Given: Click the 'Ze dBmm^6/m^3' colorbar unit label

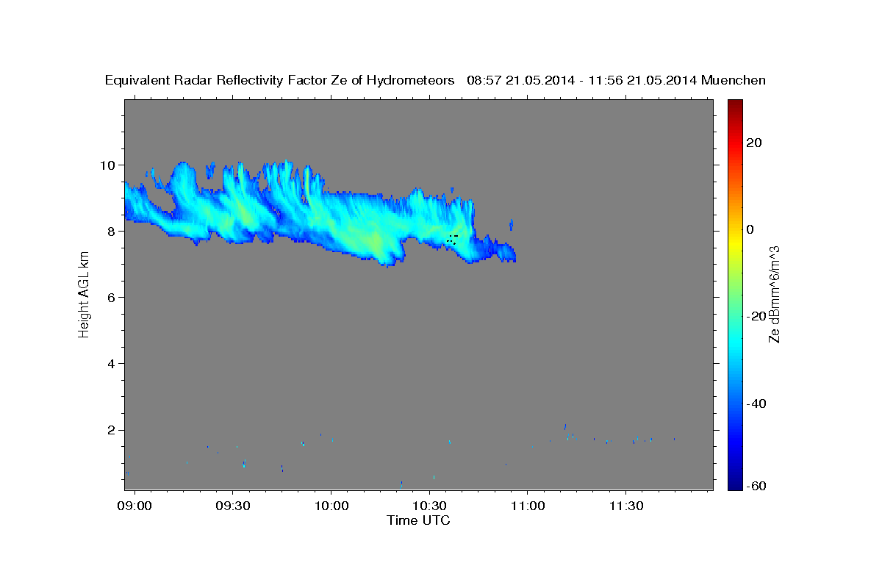Looking at the screenshot, I should 774,295.
